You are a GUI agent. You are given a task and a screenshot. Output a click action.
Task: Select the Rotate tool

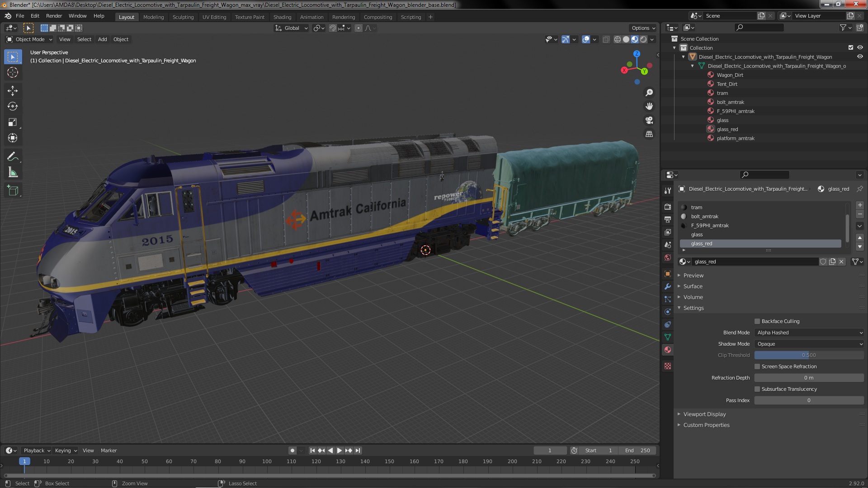point(13,107)
